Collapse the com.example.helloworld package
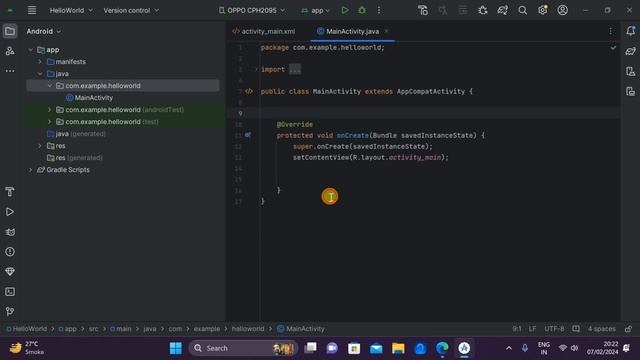Screen dimensions: 640x360 point(50,86)
